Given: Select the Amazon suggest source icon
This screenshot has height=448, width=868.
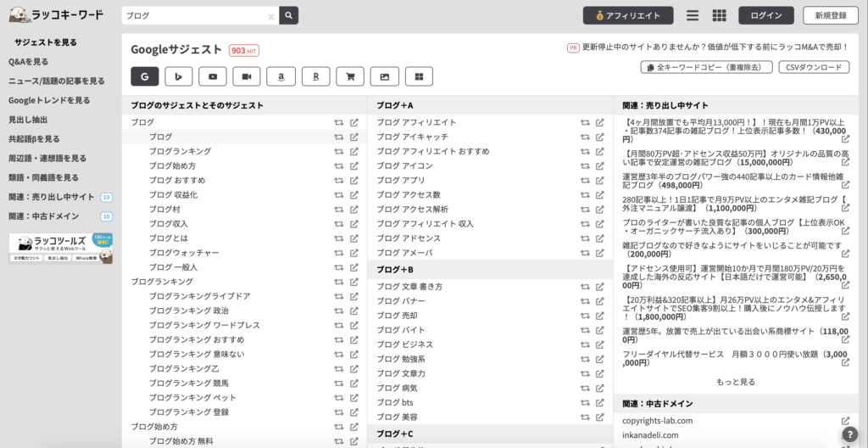Looking at the screenshot, I should (281, 76).
